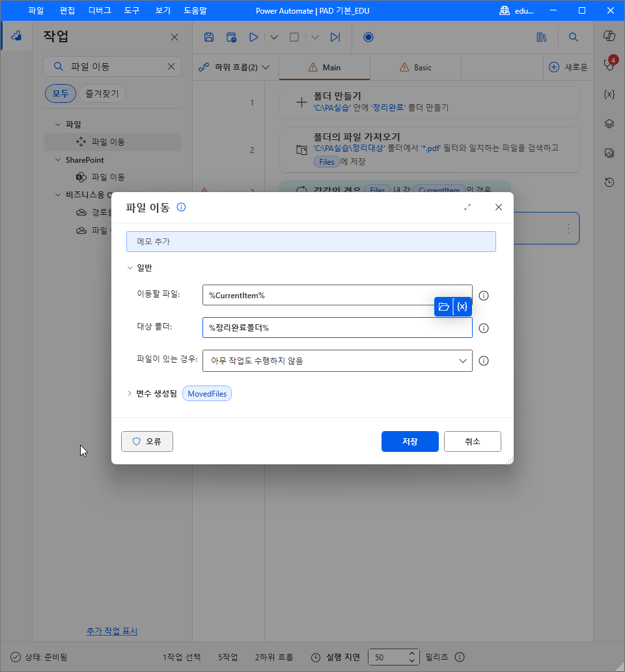Open the asset library icon
This screenshot has height=672, width=625.
point(542,37)
